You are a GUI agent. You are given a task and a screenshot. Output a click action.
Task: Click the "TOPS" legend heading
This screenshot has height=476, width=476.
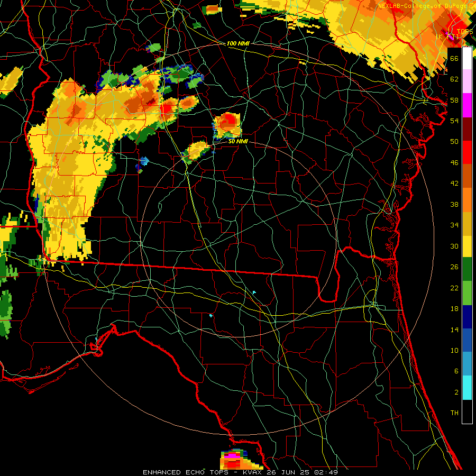[x=465, y=32]
